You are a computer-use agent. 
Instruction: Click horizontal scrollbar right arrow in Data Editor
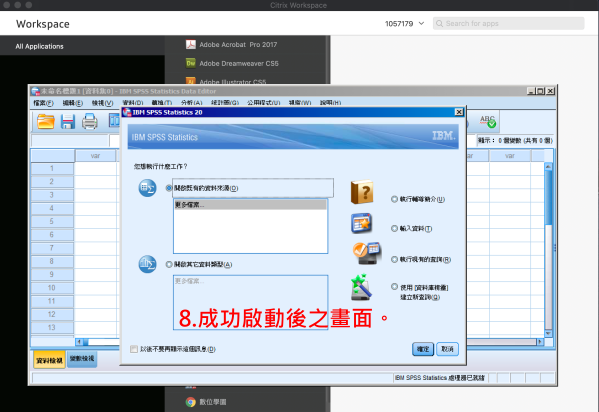pos(540,342)
